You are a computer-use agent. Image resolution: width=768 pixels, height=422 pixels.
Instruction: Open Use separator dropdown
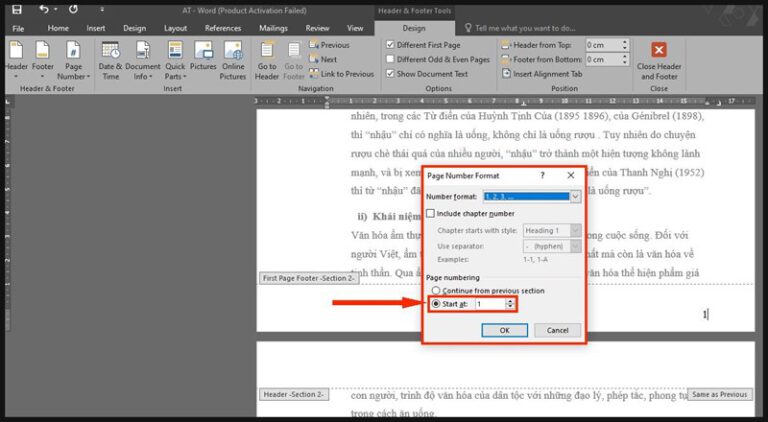click(576, 246)
